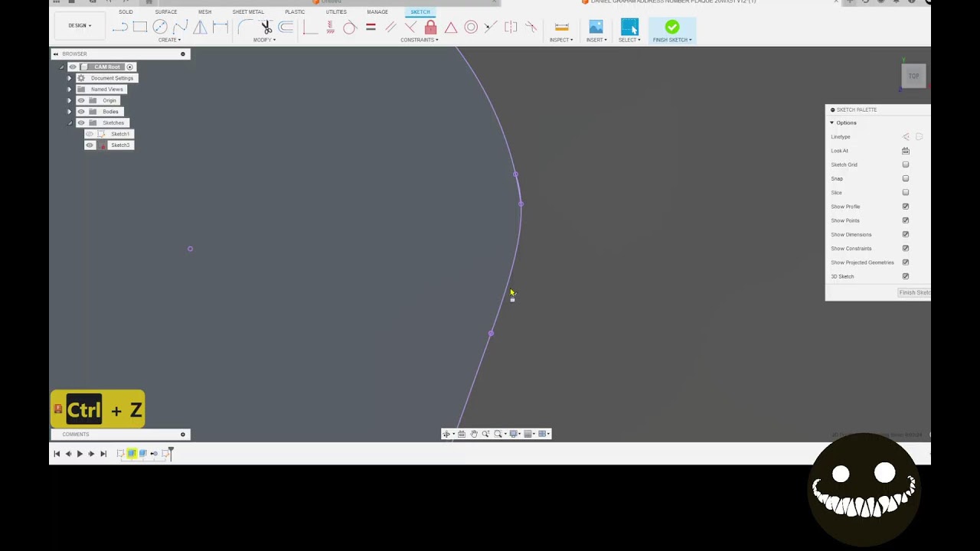Select the Trim scissors tool
The image size is (980, 551).
[x=266, y=28]
